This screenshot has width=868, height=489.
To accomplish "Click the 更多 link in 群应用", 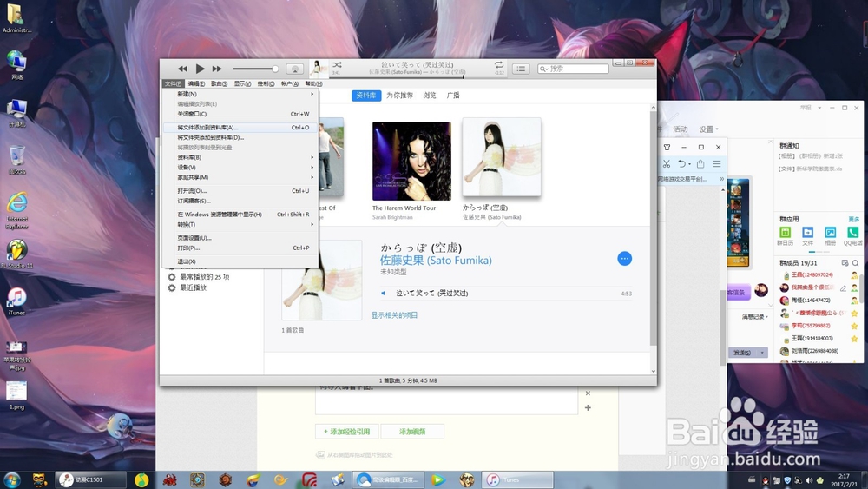I will pyautogui.click(x=853, y=219).
